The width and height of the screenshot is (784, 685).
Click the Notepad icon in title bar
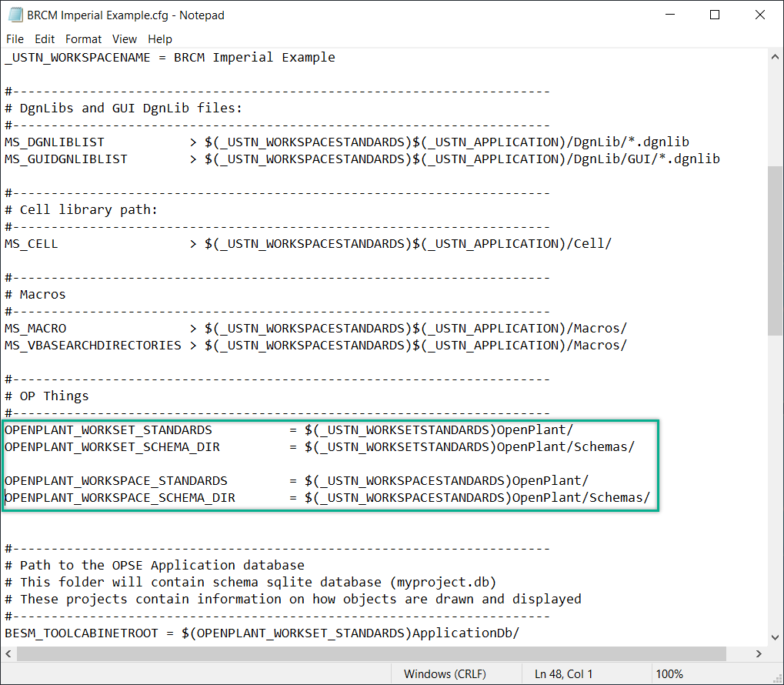15,15
